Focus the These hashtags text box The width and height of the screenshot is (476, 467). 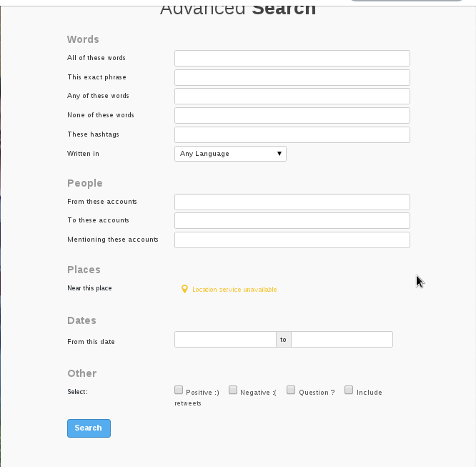[292, 134]
